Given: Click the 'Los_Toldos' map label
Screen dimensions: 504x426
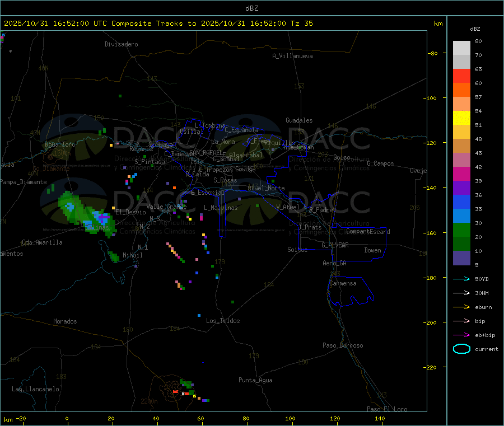Looking at the screenshot, I should [223, 321].
